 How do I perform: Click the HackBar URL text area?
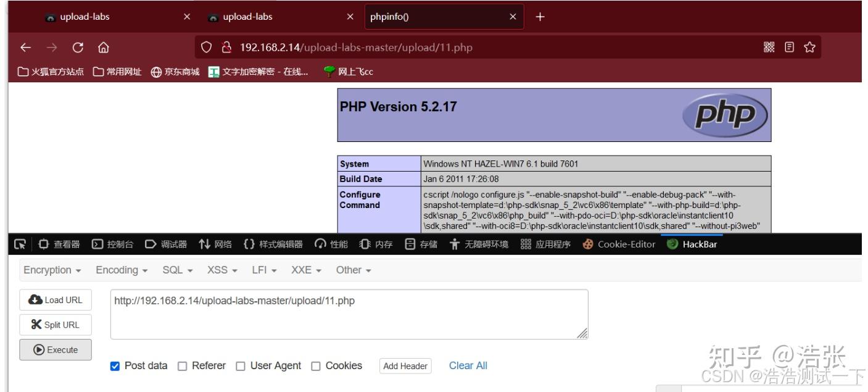[349, 314]
